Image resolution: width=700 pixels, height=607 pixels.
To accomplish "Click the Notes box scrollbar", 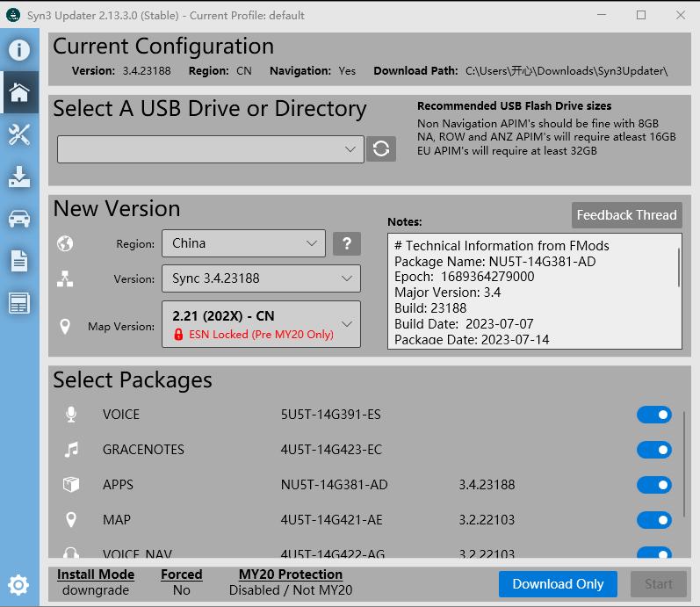I will click(x=679, y=268).
